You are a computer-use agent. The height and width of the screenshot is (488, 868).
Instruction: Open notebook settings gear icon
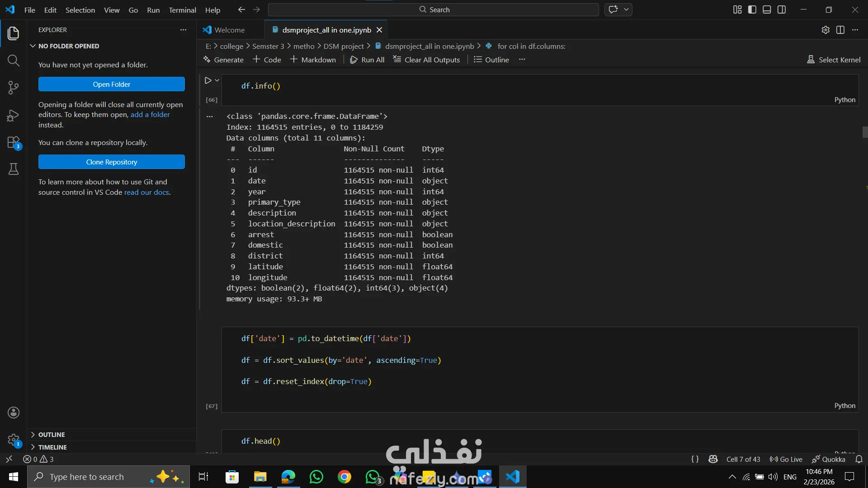point(826,30)
